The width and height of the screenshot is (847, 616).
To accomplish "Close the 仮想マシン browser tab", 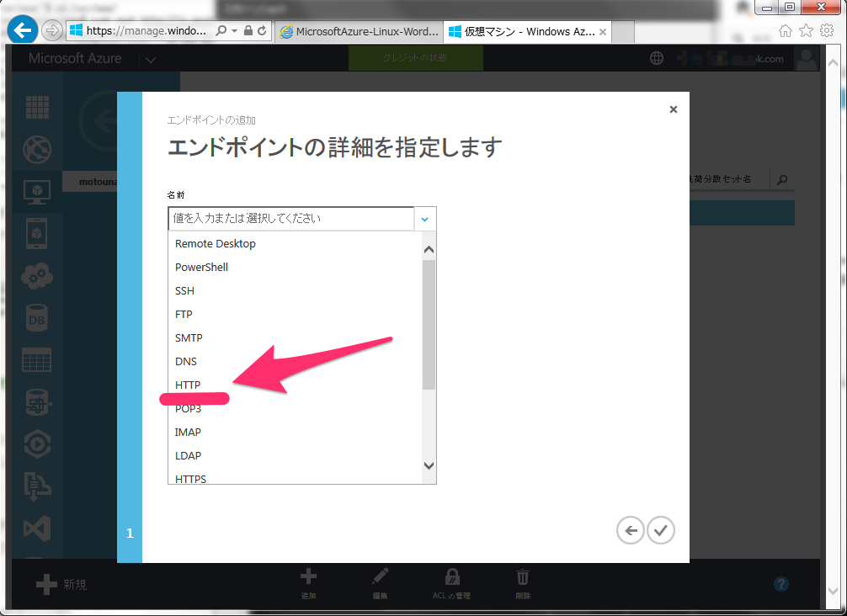I will pos(603,32).
